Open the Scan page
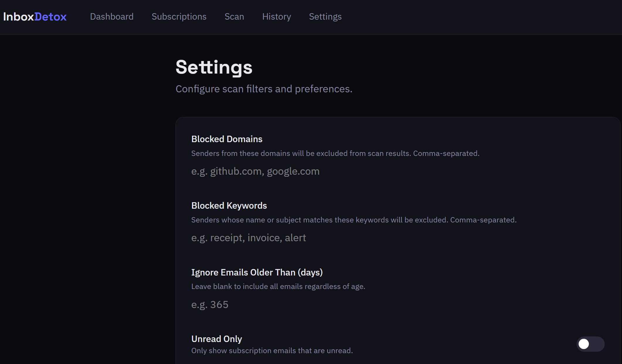Viewport: 622px width, 364px height. 234,17
